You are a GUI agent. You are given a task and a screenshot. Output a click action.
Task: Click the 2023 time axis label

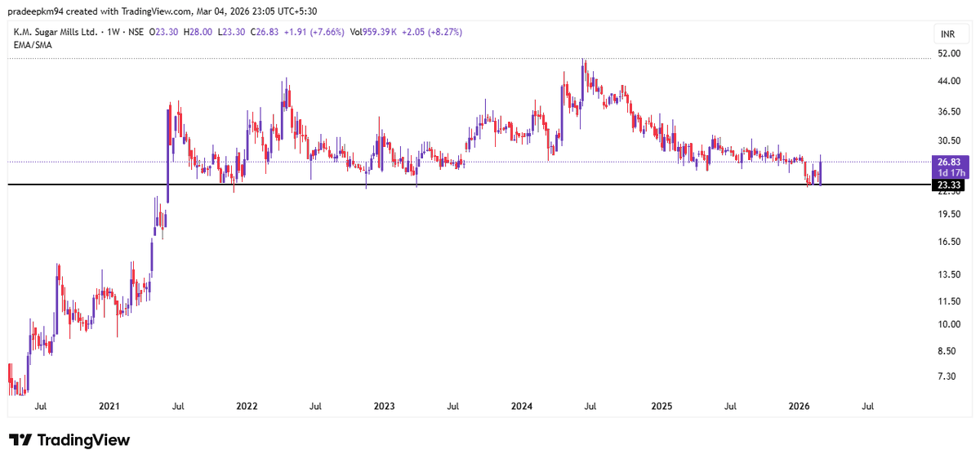pyautogui.click(x=385, y=406)
